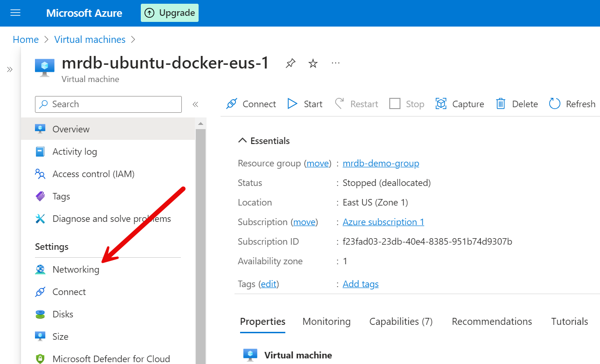Collapse the resource menu sidebar
Screen dimensions: 600x364
click(195, 104)
